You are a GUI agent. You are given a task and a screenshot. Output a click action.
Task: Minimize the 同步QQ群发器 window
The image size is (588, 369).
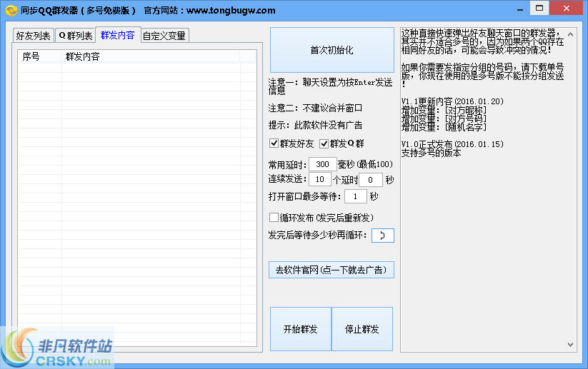[x=519, y=9]
